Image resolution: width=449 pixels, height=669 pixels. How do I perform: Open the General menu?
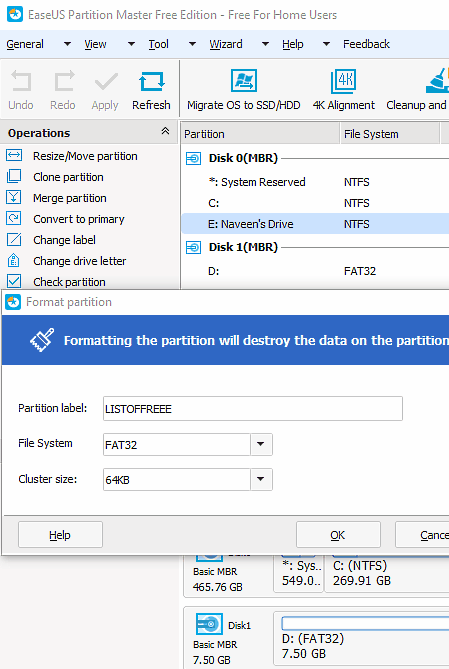(x=25, y=44)
